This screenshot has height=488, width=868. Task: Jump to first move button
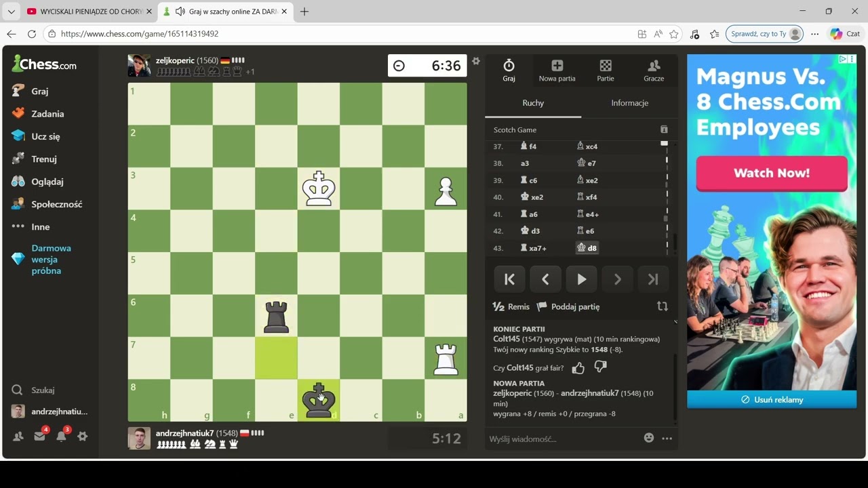[x=509, y=279]
